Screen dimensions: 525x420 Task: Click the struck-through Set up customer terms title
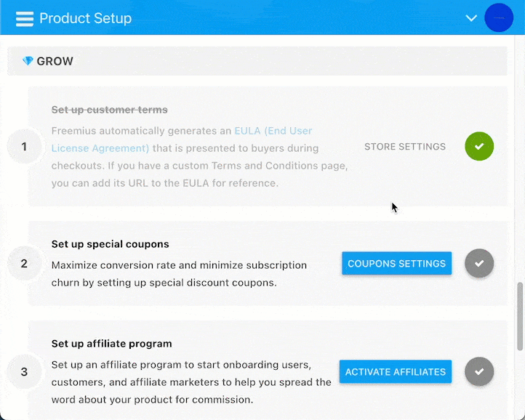(x=110, y=110)
